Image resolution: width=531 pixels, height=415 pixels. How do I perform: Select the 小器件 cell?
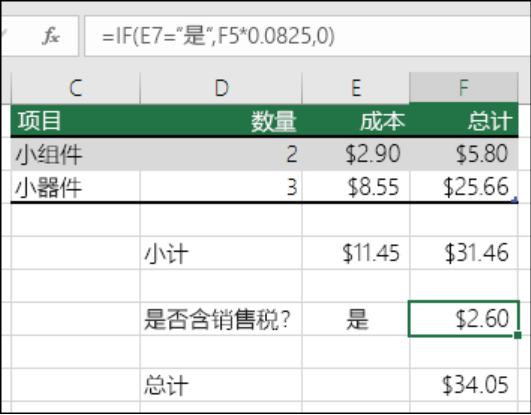click(76, 187)
